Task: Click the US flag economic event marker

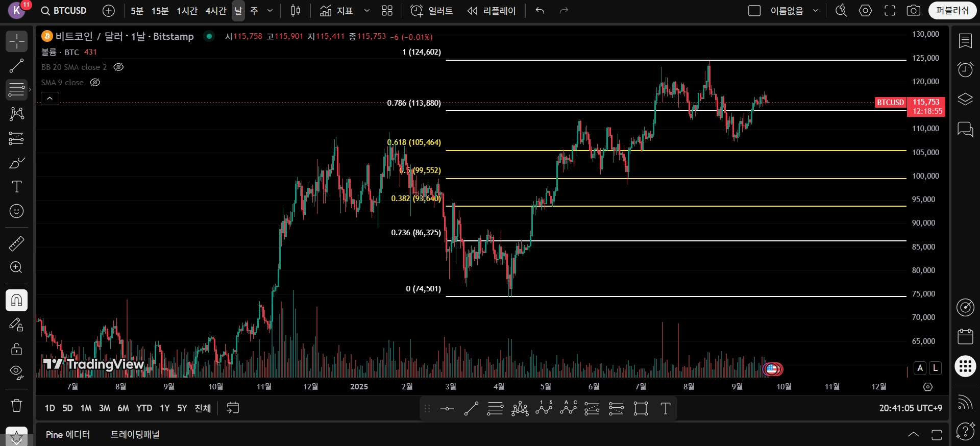Action: pyautogui.click(x=772, y=369)
